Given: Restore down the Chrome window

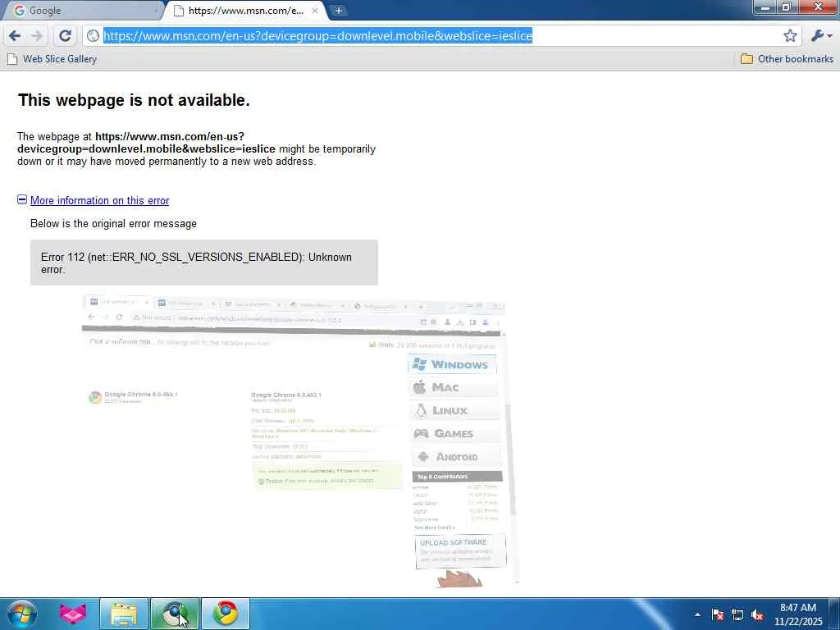Looking at the screenshot, I should (787, 7).
